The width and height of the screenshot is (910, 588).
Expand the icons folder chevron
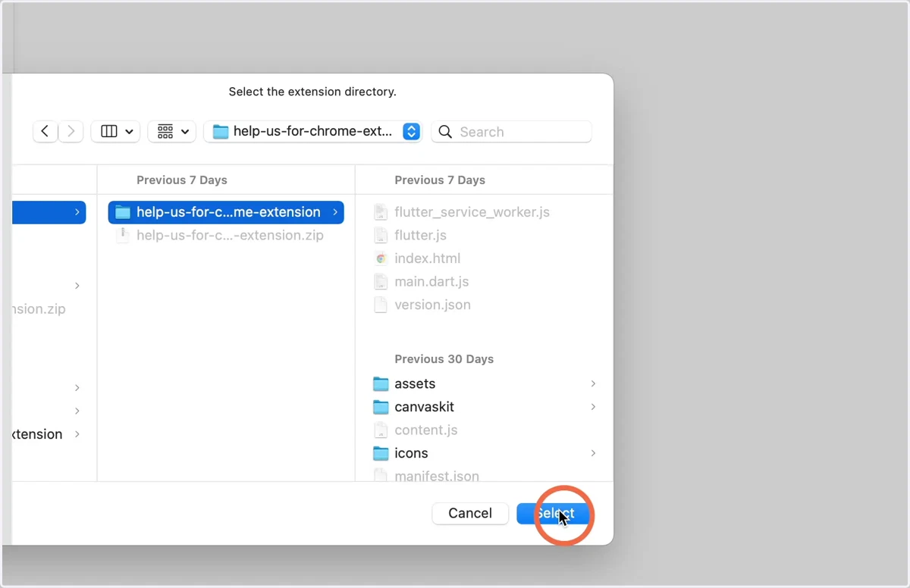click(x=593, y=453)
